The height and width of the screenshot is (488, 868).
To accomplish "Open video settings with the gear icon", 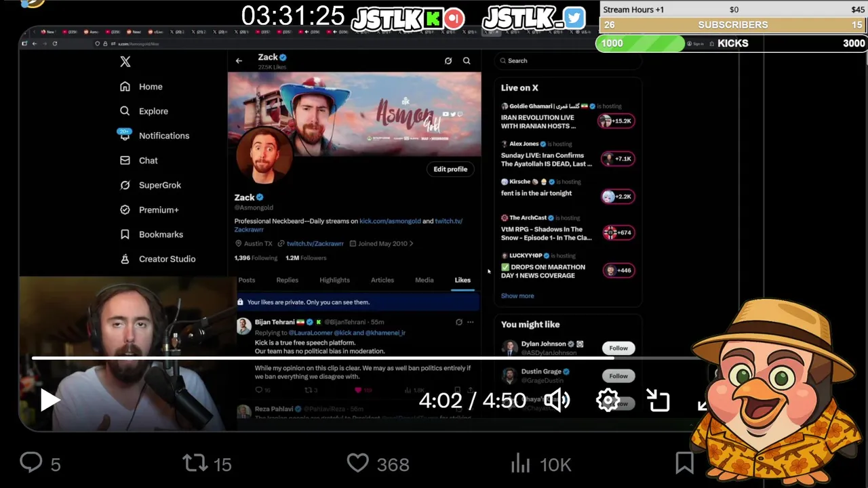I will (608, 401).
